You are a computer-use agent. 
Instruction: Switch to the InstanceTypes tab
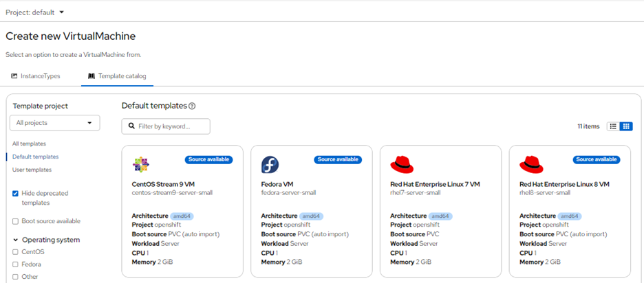(35, 76)
